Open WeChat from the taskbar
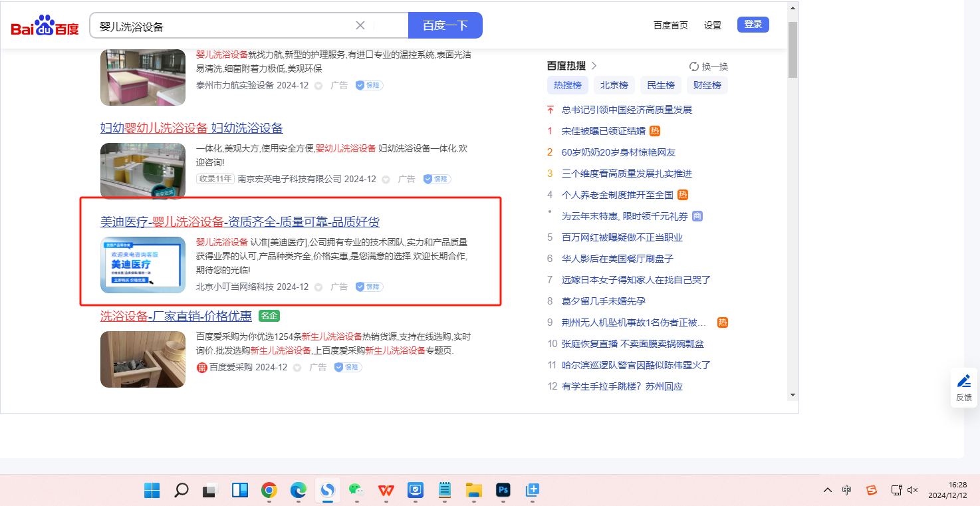This screenshot has height=506, width=980. (x=357, y=491)
